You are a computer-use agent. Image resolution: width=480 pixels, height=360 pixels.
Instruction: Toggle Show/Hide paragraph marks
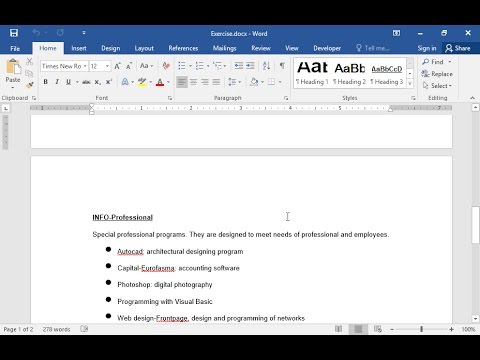(x=282, y=66)
